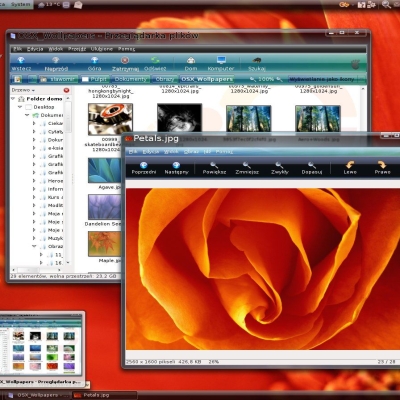Go back with the Wstecz button
The width and height of the screenshot is (400, 400).
(x=21, y=63)
